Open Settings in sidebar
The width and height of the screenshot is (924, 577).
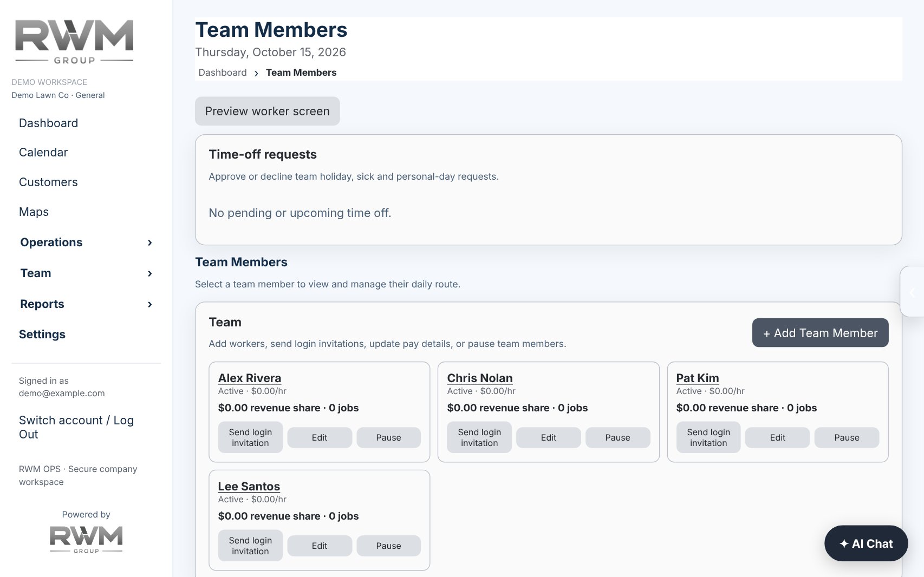coord(42,334)
